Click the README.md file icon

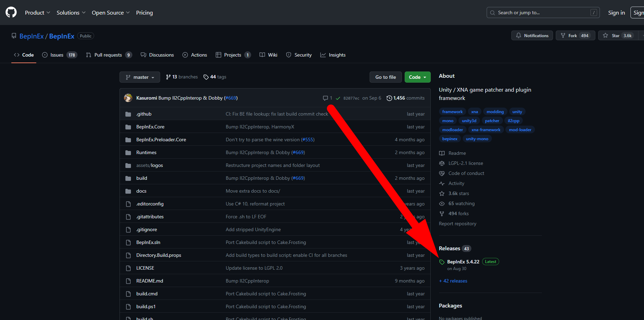(128, 281)
